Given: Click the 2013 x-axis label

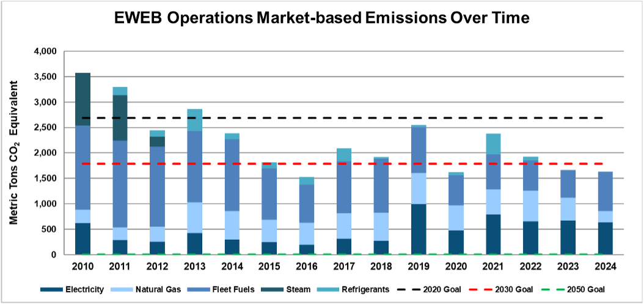Looking at the screenshot, I should tap(195, 267).
